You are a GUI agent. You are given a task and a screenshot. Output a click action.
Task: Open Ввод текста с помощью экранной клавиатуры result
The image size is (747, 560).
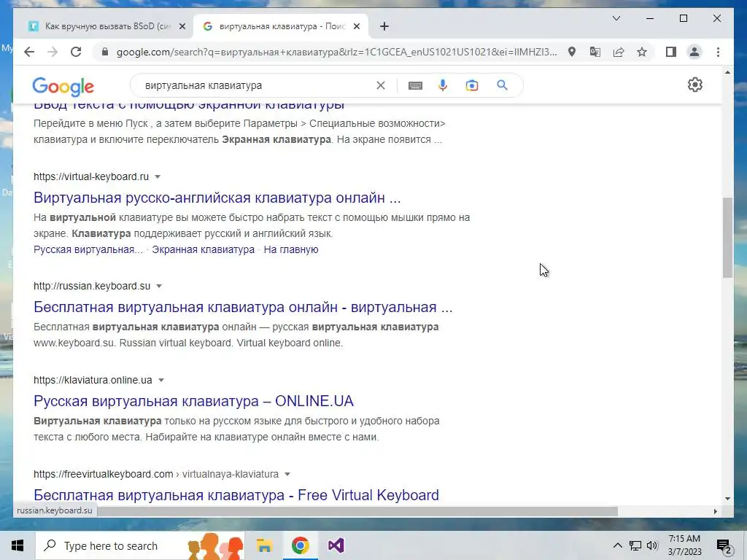189,106
